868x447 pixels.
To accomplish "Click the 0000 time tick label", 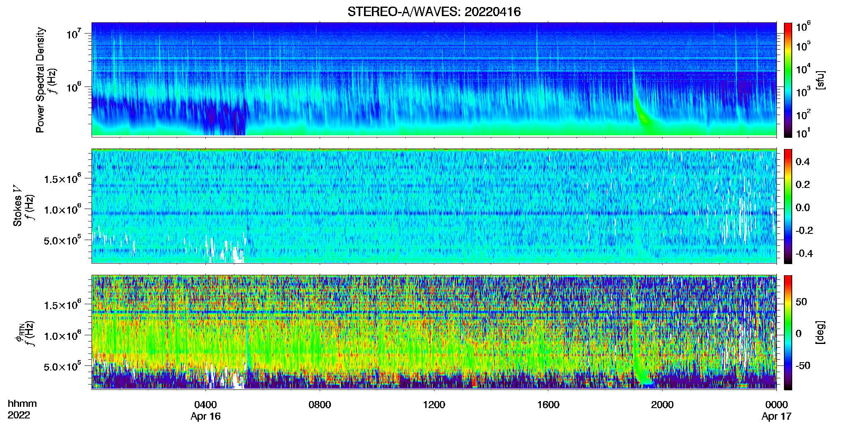I will (776, 405).
